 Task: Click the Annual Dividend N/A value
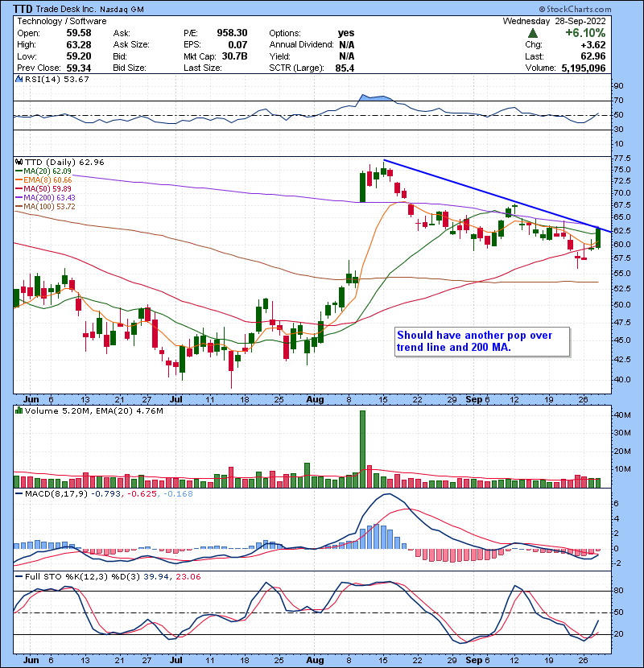346,45
